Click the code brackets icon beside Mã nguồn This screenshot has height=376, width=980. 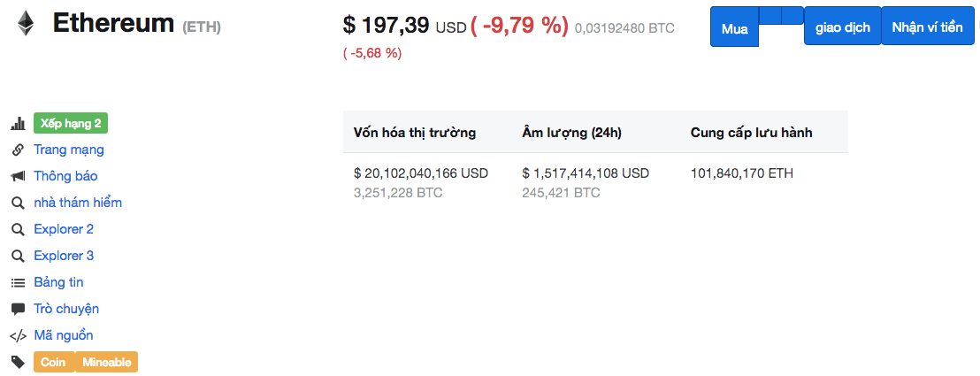18,336
